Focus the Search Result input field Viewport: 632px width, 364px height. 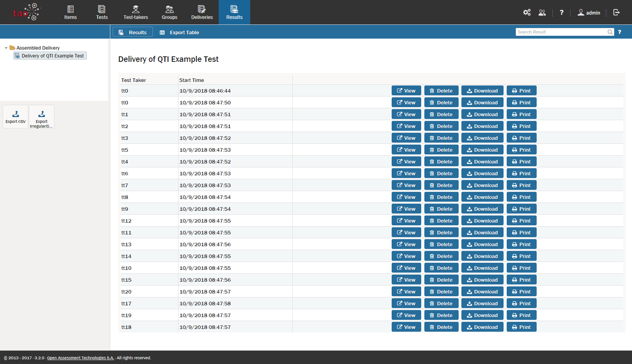click(561, 32)
